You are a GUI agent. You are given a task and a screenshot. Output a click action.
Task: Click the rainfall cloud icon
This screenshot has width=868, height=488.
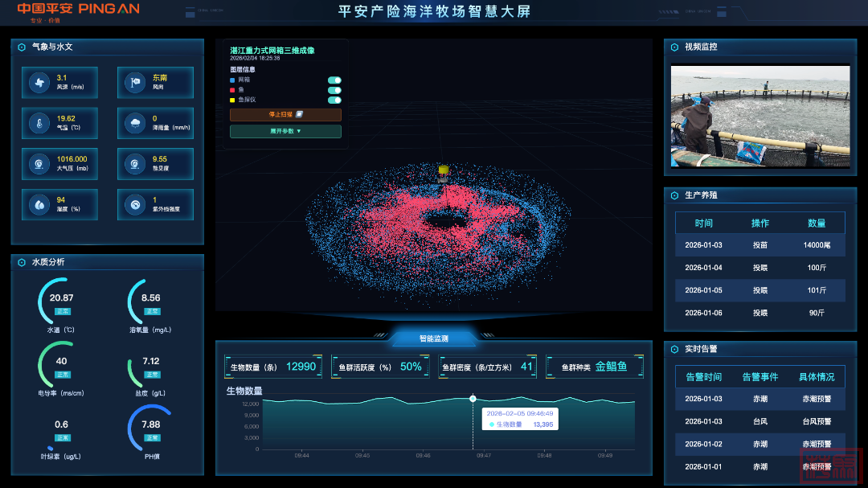[134, 123]
